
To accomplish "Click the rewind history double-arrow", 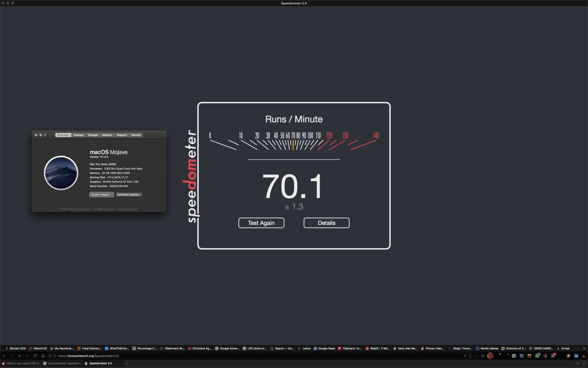I will click(20, 356).
